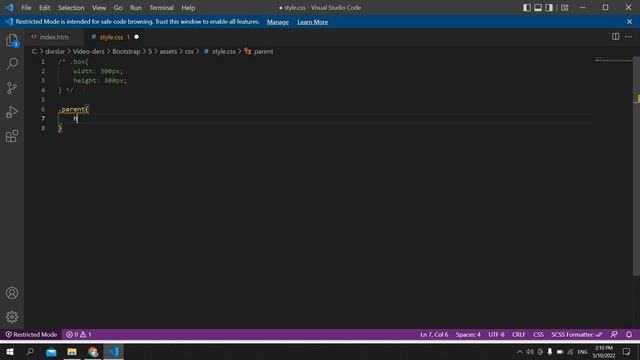Click the VS Code logo in title bar
The image size is (640, 360).
(x=9, y=8)
